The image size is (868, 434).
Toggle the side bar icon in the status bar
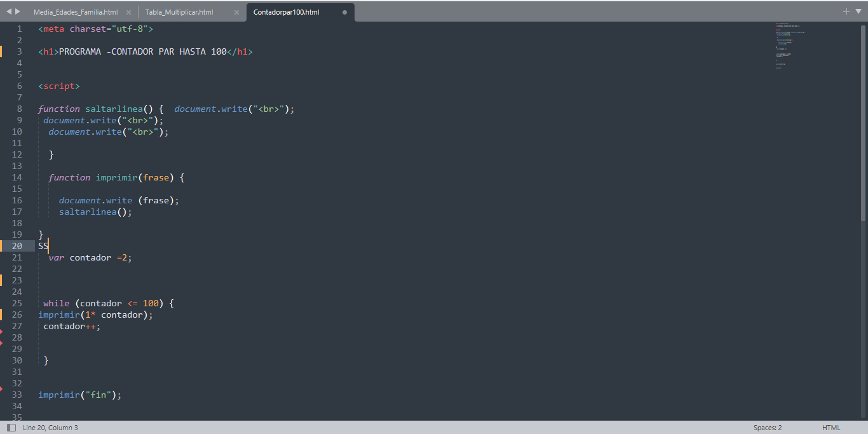[11, 428]
